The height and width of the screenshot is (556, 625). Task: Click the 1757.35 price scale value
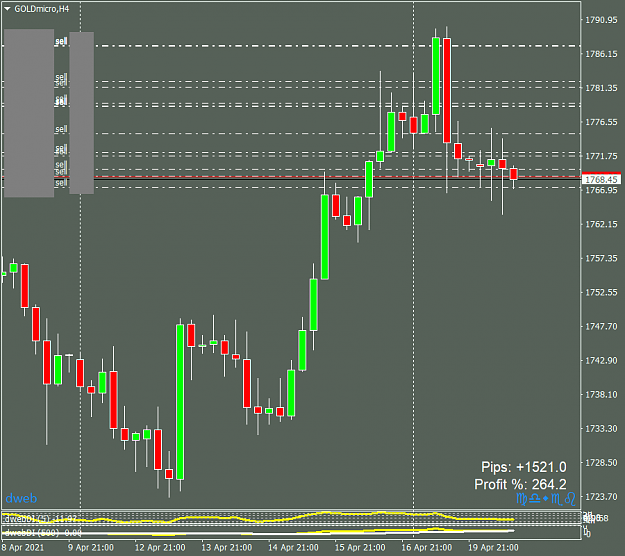pos(601,258)
